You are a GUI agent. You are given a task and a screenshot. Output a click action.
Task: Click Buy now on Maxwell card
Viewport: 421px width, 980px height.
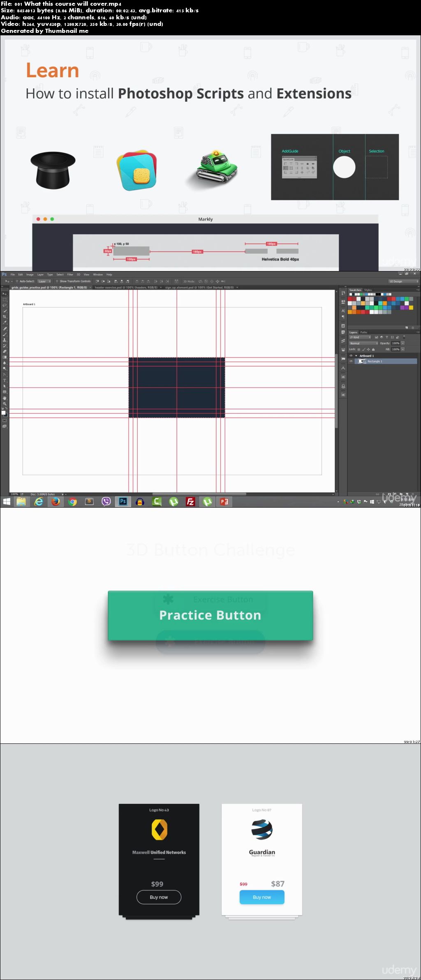point(159,897)
